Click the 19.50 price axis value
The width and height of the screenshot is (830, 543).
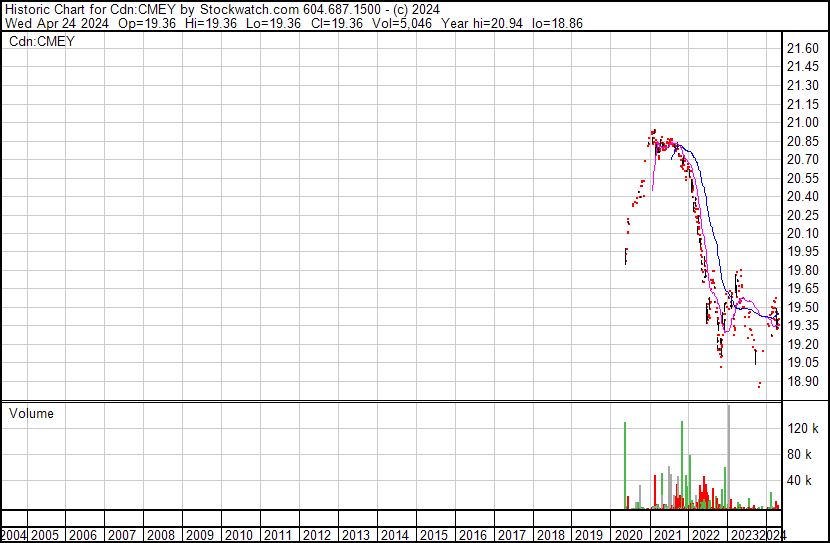[803, 307]
